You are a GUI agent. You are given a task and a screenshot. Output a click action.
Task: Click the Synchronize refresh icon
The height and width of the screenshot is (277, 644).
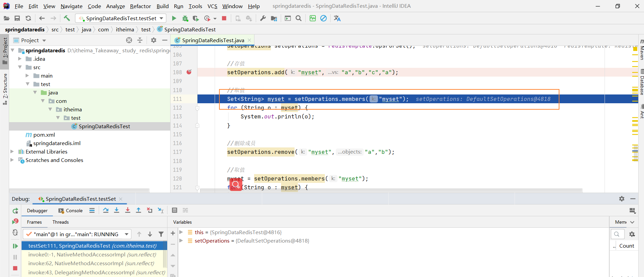(x=28, y=18)
